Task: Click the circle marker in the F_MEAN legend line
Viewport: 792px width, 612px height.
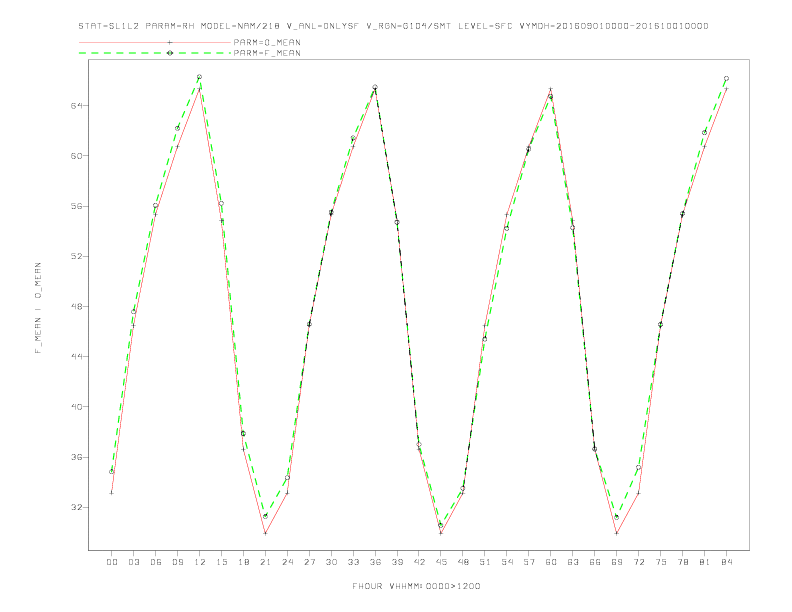Action: pyautogui.click(x=170, y=53)
